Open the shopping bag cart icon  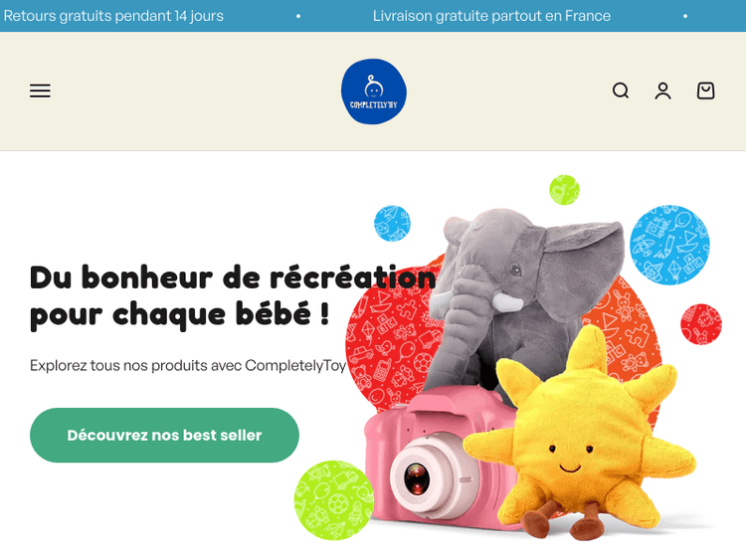pyautogui.click(x=705, y=91)
